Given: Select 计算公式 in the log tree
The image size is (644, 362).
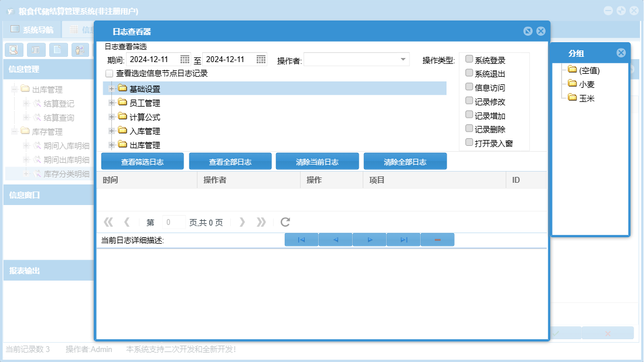Looking at the screenshot, I should tap(144, 117).
